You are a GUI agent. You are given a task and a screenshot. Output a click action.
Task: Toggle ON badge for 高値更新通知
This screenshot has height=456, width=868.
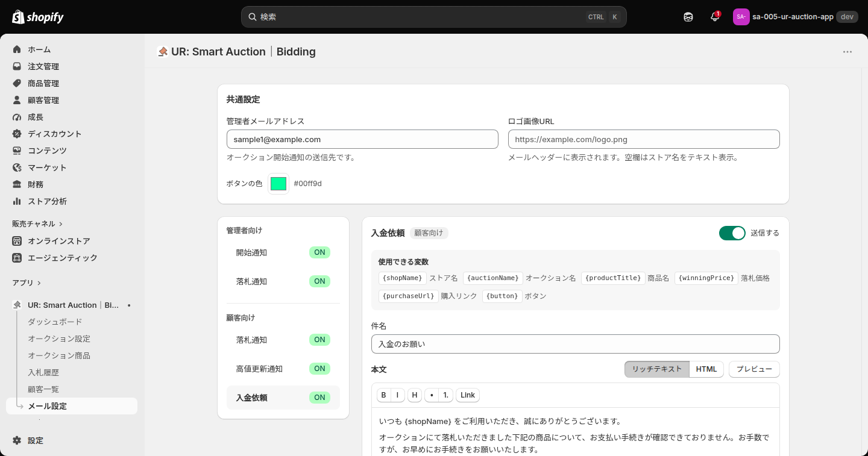[319, 369]
